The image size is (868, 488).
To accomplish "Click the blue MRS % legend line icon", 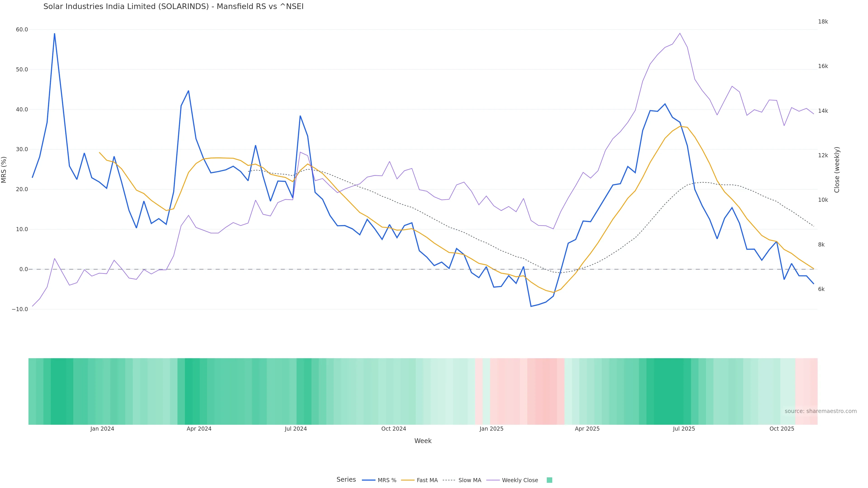I will (x=369, y=480).
